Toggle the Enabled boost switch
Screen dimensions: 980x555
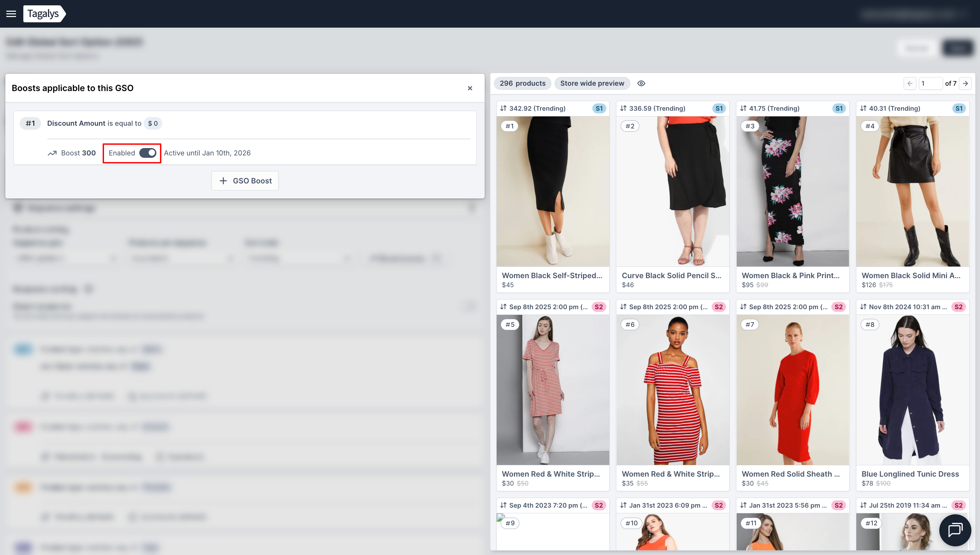coord(148,153)
